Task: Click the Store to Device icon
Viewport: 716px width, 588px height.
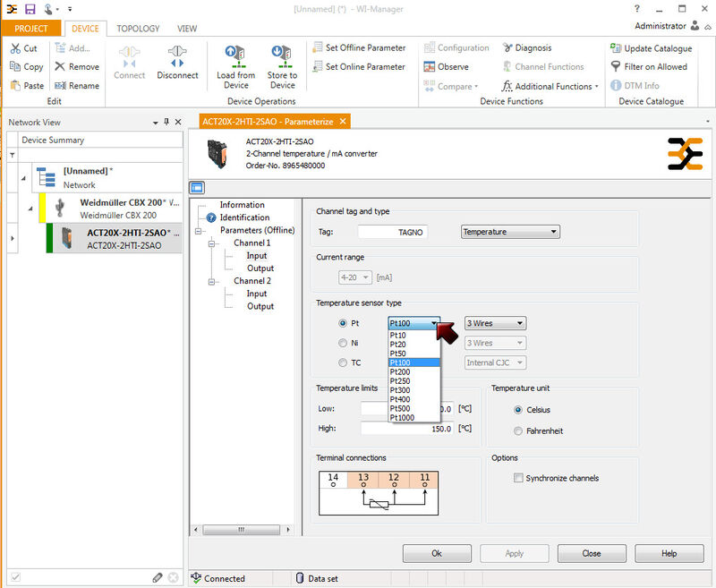Action: 282,55
